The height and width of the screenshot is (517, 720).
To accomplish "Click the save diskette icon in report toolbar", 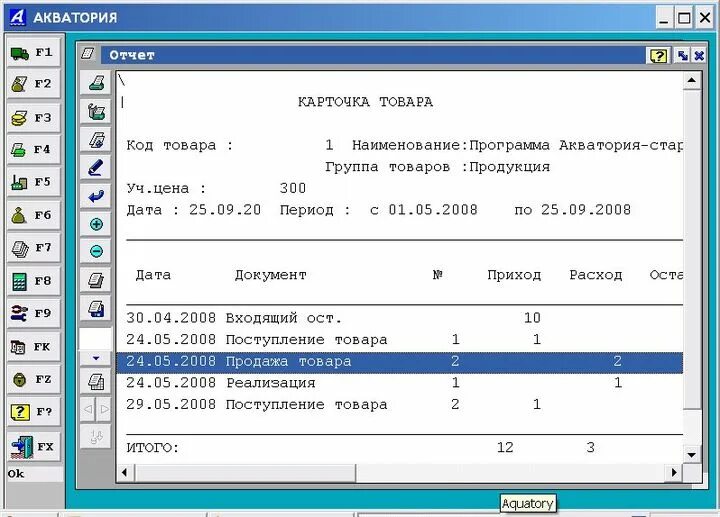I will tap(96, 308).
